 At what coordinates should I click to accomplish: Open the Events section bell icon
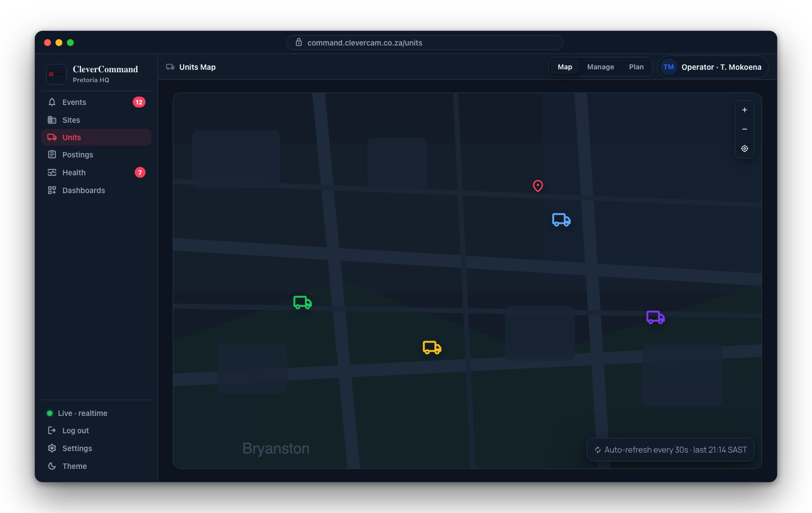(x=52, y=102)
